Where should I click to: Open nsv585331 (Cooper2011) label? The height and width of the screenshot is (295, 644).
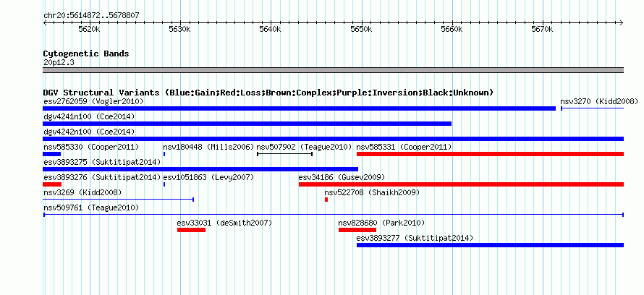(x=404, y=147)
